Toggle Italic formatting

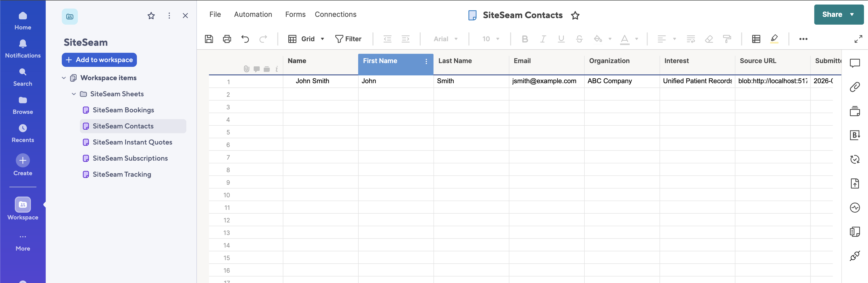click(x=543, y=39)
